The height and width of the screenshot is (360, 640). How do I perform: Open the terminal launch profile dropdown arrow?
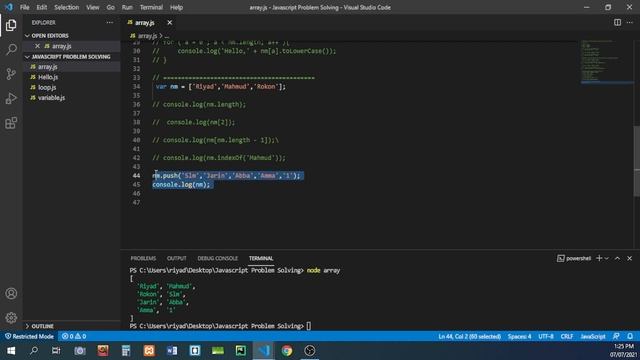607,258
